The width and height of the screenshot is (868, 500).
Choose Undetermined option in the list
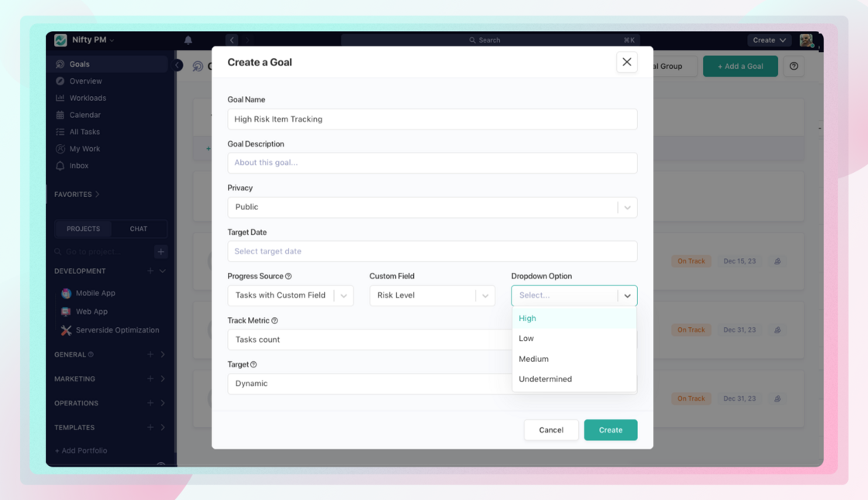pos(545,380)
